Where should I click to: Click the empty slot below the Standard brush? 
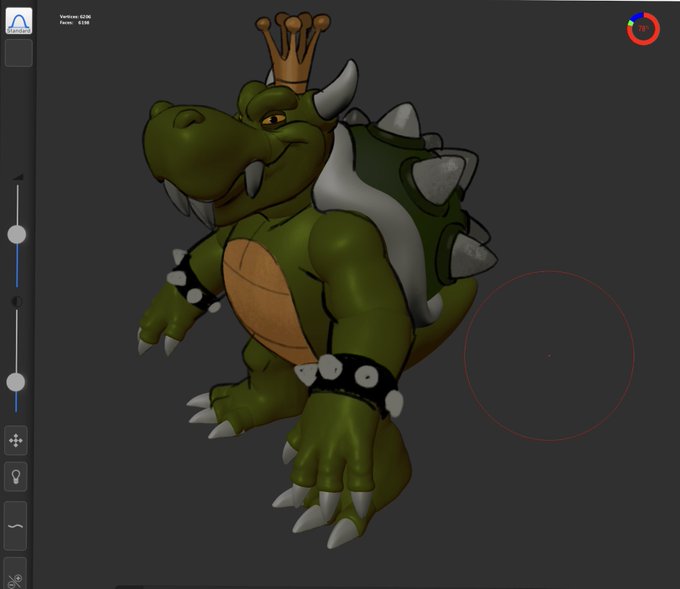(x=19, y=53)
